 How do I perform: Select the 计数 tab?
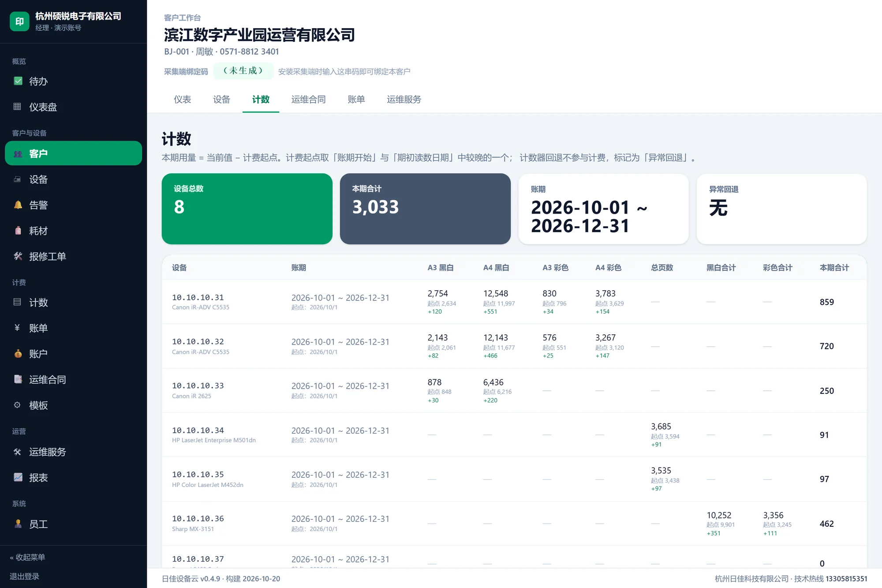click(261, 99)
